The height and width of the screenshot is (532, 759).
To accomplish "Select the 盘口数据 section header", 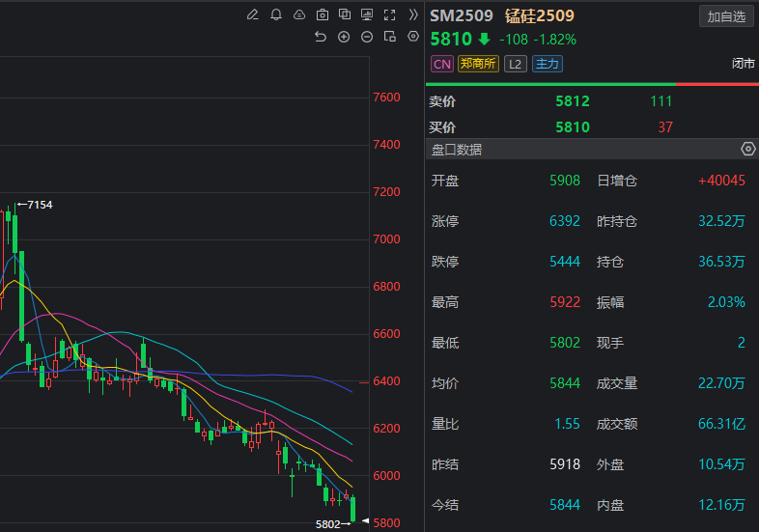I will 592,149.
